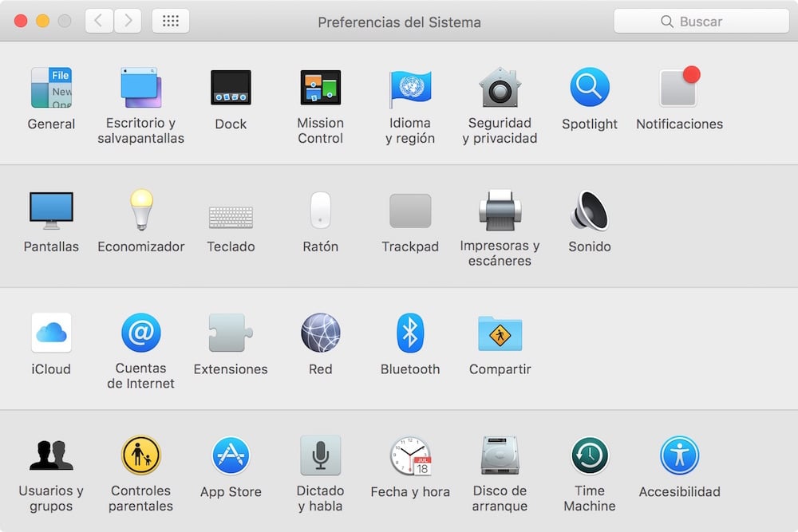The height and width of the screenshot is (532, 798).
Task: Open Spotlight preferences
Action: 590,88
